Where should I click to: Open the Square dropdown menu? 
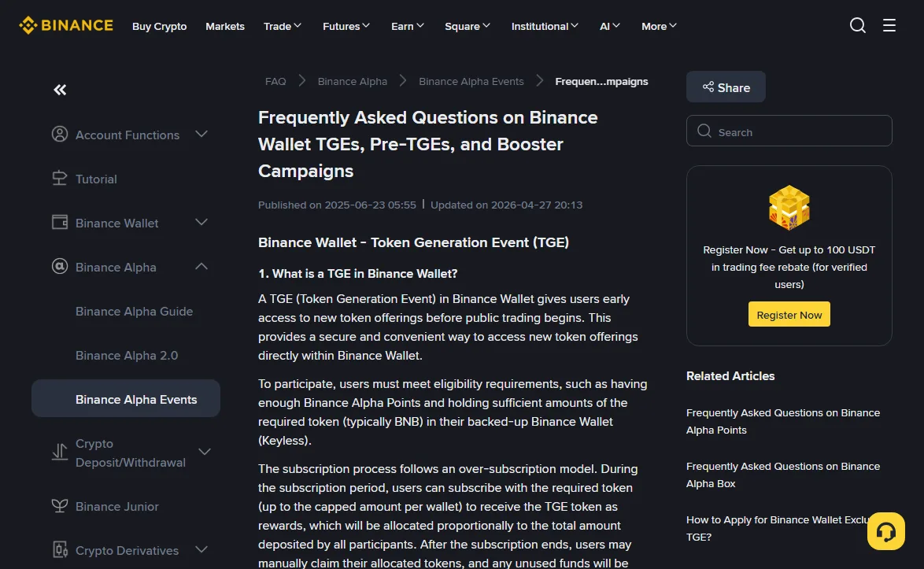[x=468, y=26]
